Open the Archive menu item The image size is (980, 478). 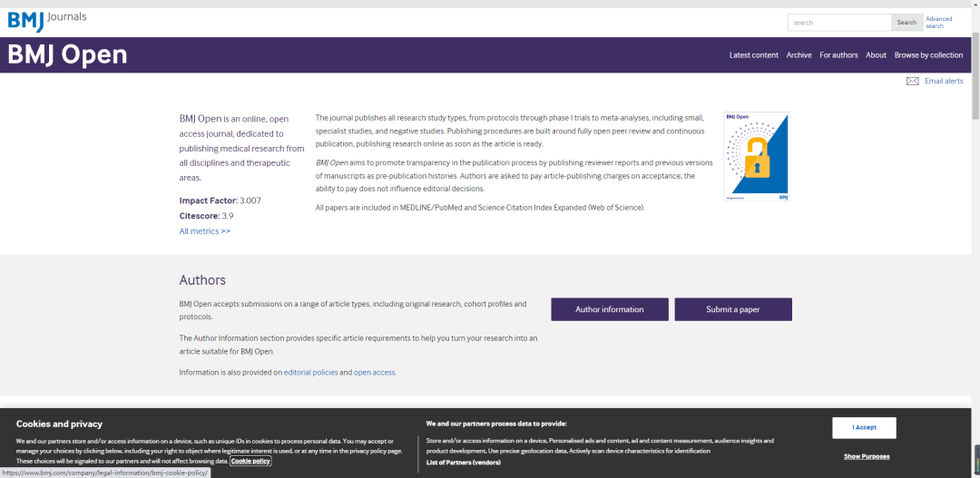coord(799,55)
